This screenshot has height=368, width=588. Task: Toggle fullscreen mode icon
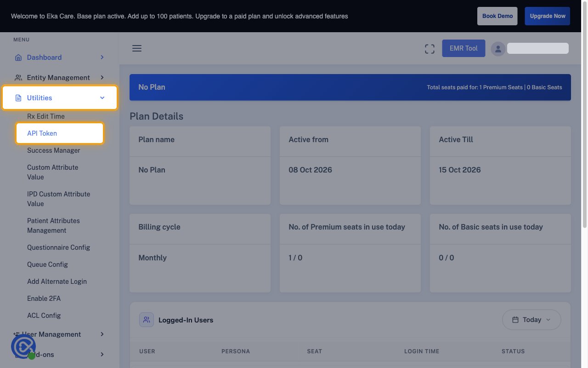point(430,49)
